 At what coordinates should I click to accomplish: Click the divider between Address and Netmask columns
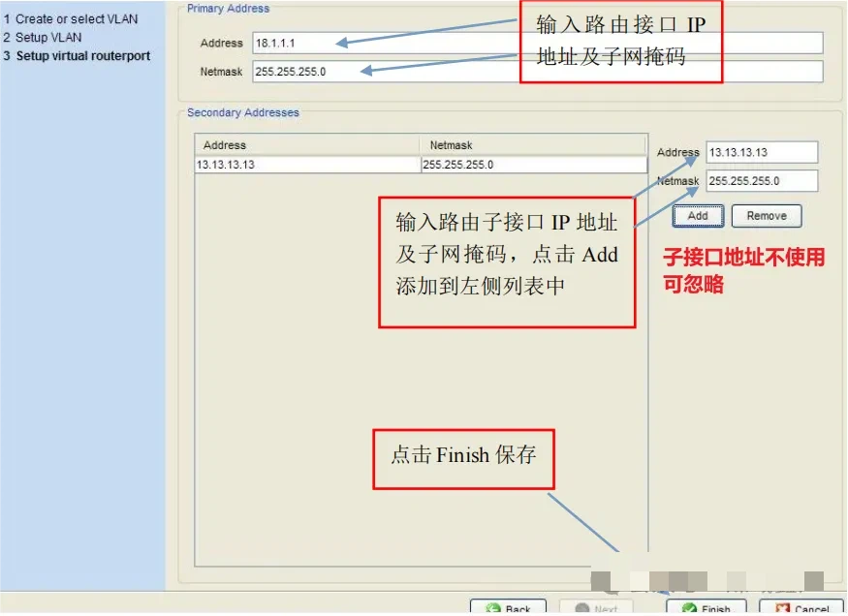coord(421,145)
